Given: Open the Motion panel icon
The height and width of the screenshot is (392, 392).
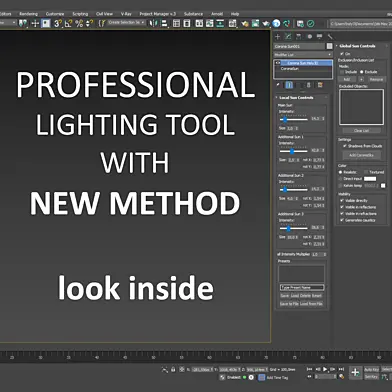Looking at the screenshot, I should (x=309, y=37).
